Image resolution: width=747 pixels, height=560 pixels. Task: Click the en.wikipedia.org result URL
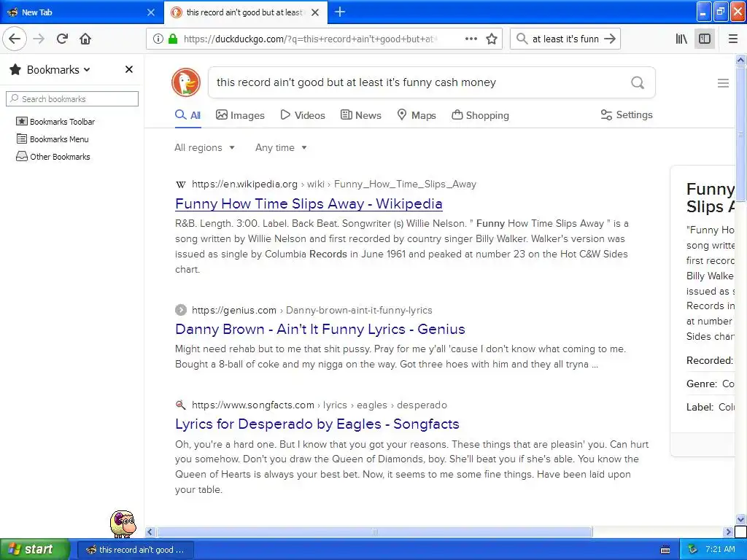tap(334, 184)
